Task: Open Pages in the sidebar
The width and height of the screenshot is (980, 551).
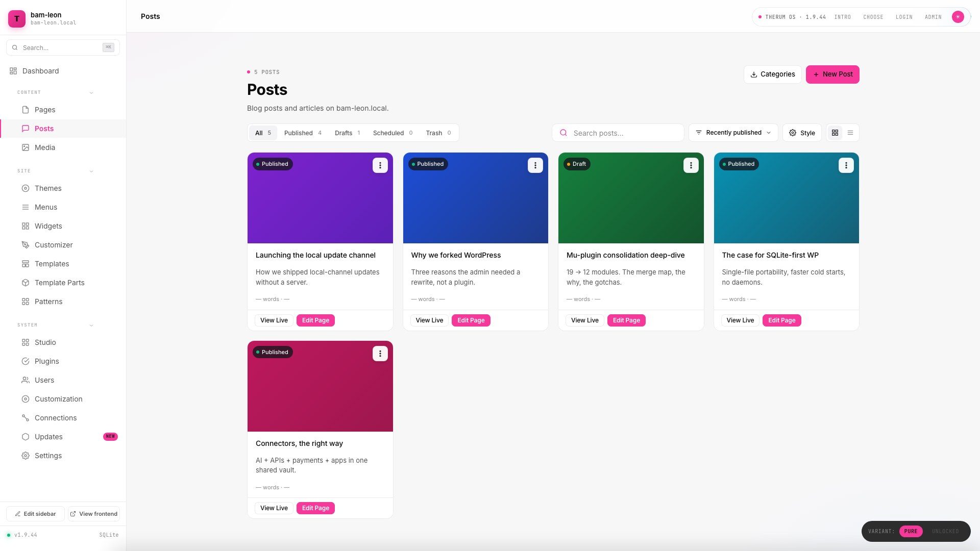Action: coord(63,110)
